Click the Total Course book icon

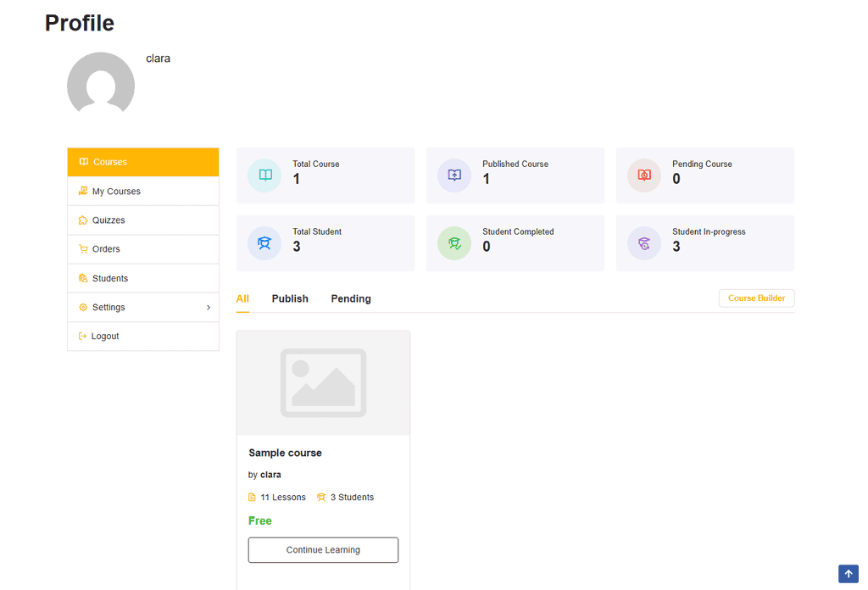click(265, 175)
